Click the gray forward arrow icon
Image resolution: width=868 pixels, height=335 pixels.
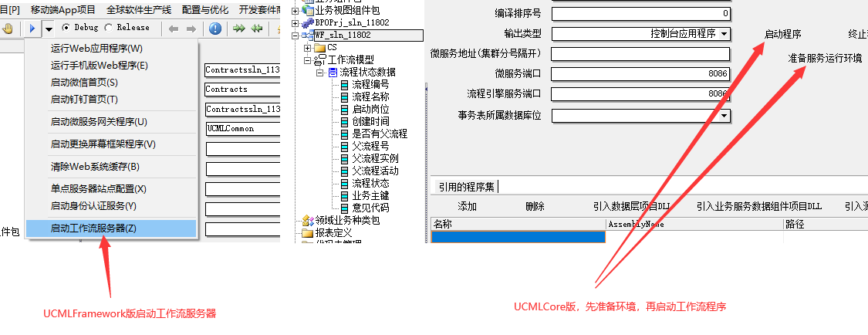191,29
